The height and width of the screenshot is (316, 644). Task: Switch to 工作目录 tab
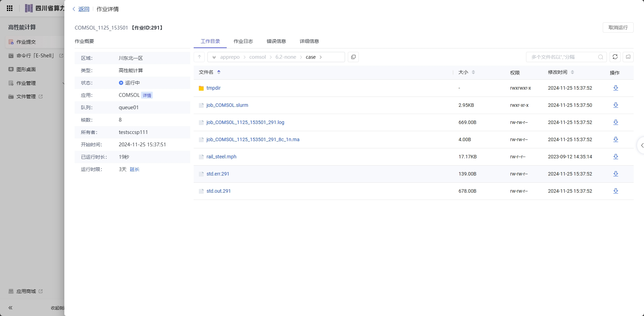click(x=210, y=41)
